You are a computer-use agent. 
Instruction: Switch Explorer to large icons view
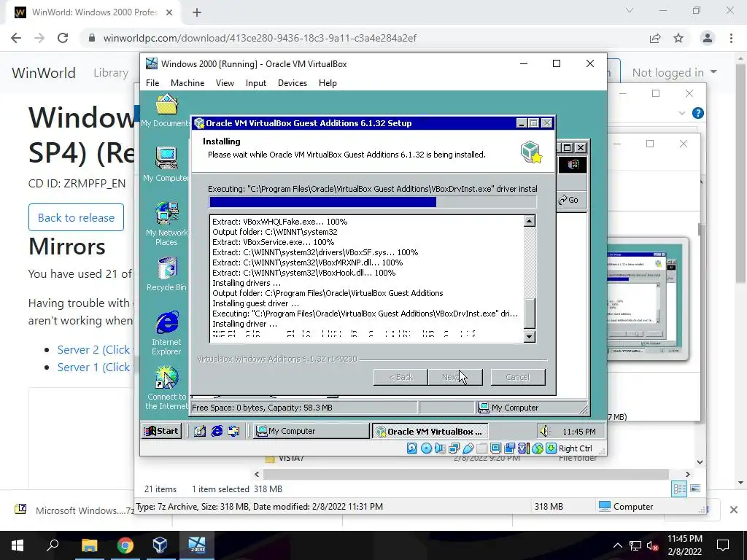coord(695,489)
